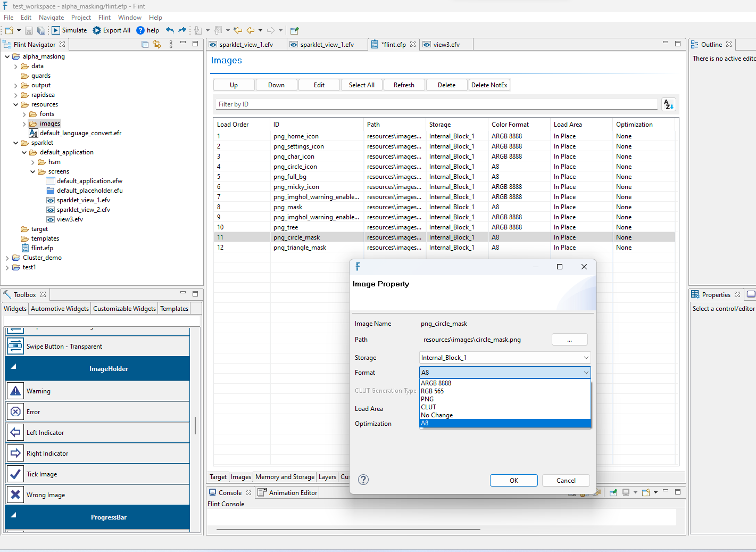Open the Project menu
This screenshot has width=756, height=552.
(81, 18)
